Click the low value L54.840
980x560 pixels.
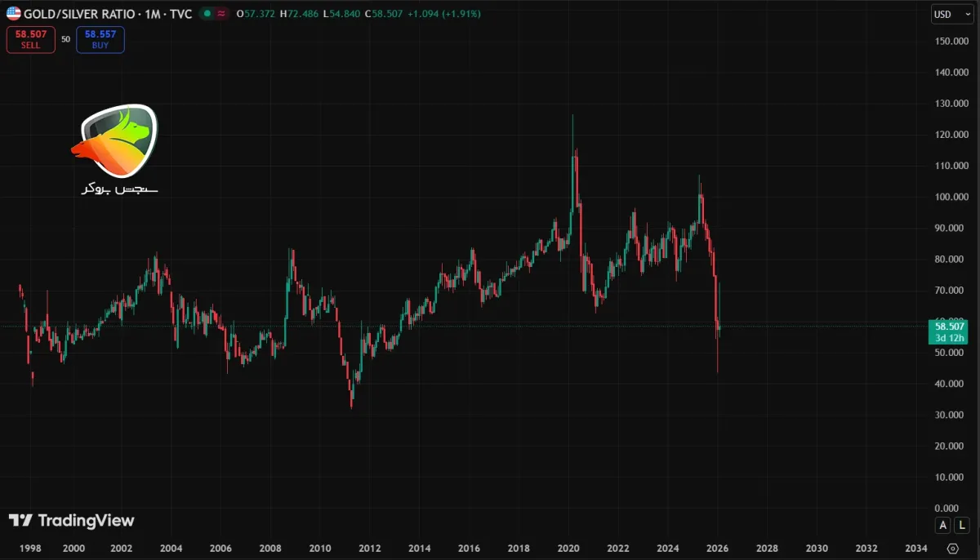[x=341, y=14]
